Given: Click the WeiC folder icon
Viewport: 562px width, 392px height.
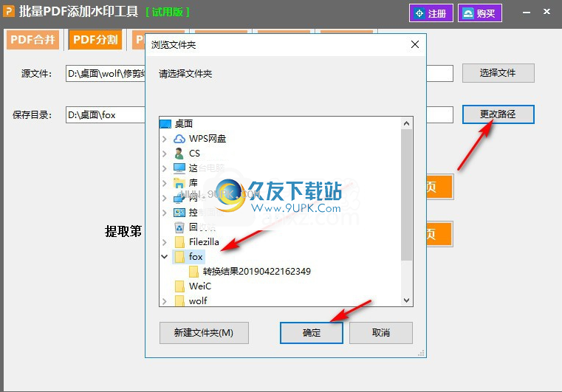Looking at the screenshot, I should (x=179, y=286).
